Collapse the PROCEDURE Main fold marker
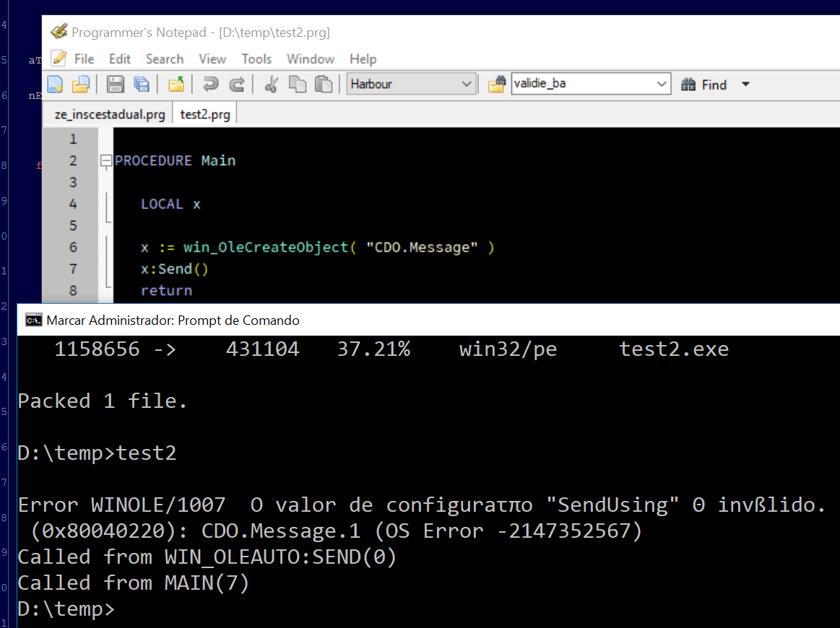This screenshot has width=840, height=628. (x=106, y=161)
